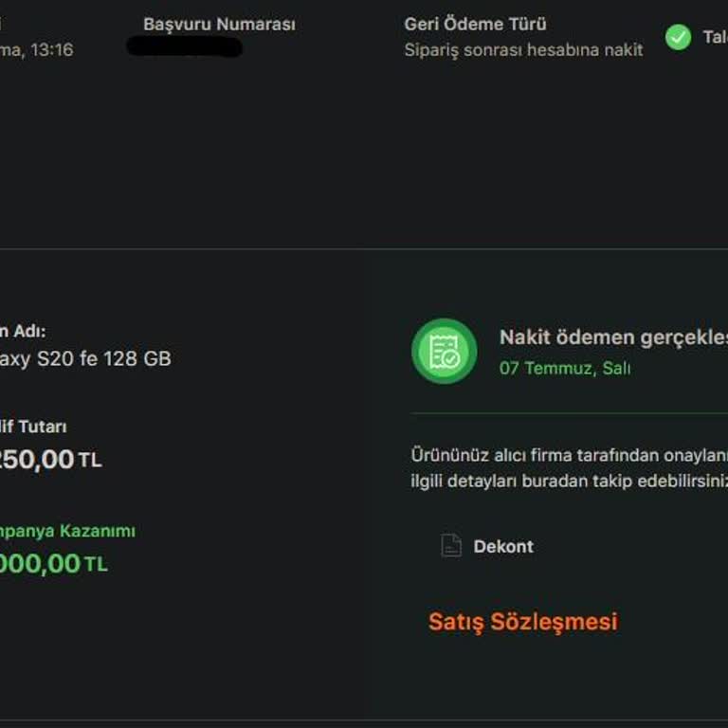This screenshot has height=728, width=728.
Task: Click the Başvuru Numarası label
Action: (x=219, y=24)
